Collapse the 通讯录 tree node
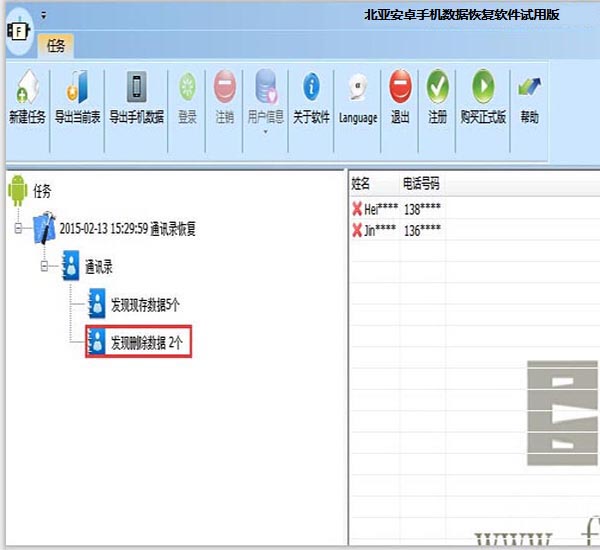 click(x=44, y=266)
